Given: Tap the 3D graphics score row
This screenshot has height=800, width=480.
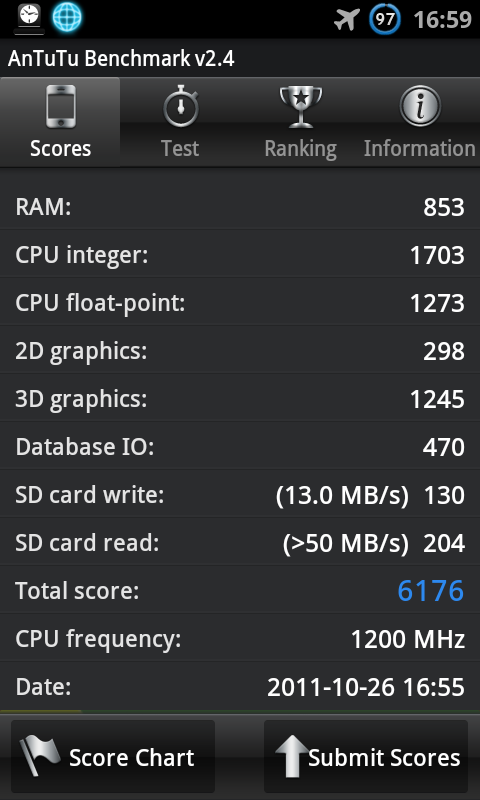Looking at the screenshot, I should tap(240, 398).
